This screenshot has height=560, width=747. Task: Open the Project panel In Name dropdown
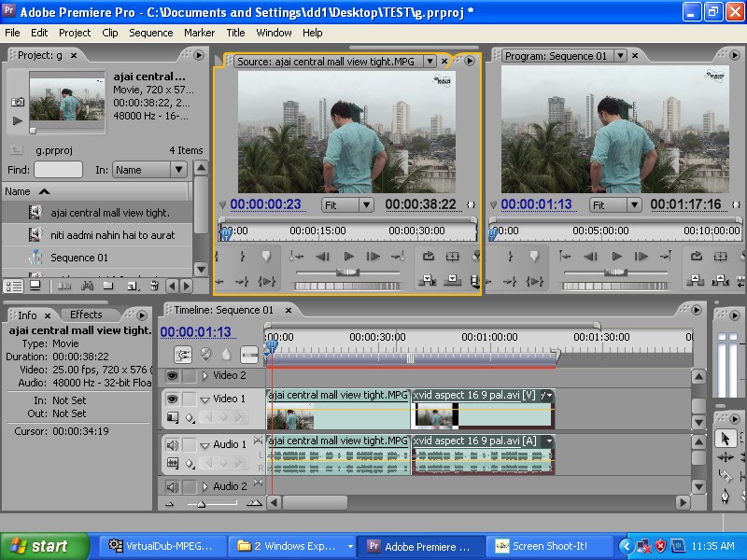pyautogui.click(x=178, y=170)
